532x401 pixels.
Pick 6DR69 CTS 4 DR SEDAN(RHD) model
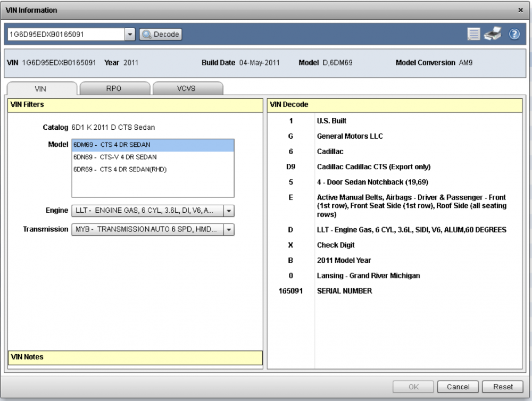coord(152,169)
